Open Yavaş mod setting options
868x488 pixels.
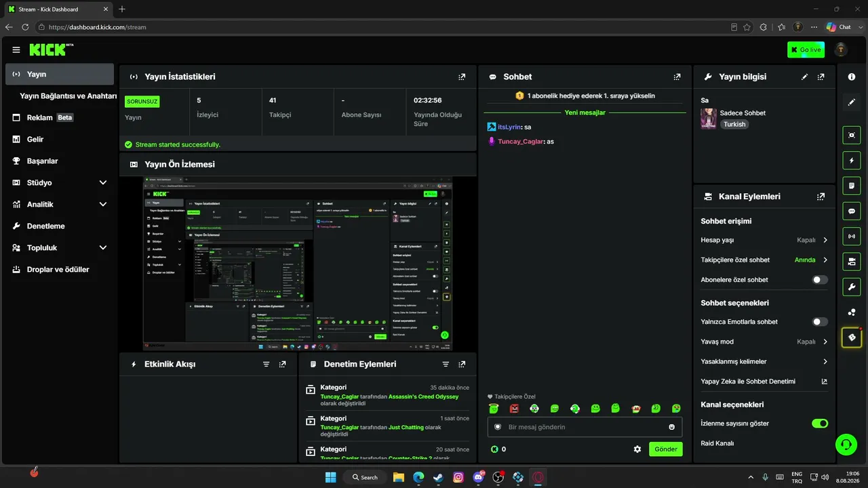pyautogui.click(x=764, y=342)
